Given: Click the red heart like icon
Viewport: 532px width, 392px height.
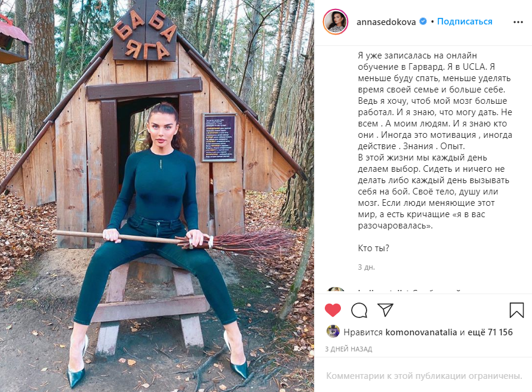Looking at the screenshot, I should point(333,310).
